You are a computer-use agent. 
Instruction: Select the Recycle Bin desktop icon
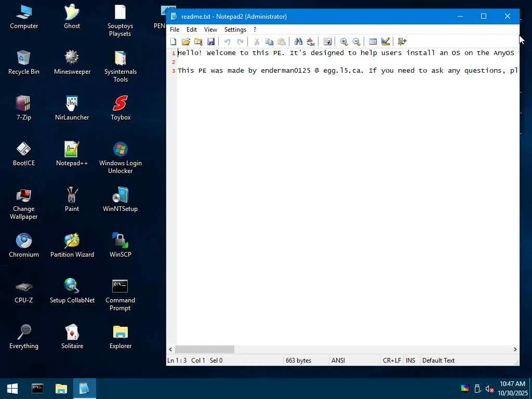pyautogui.click(x=24, y=62)
